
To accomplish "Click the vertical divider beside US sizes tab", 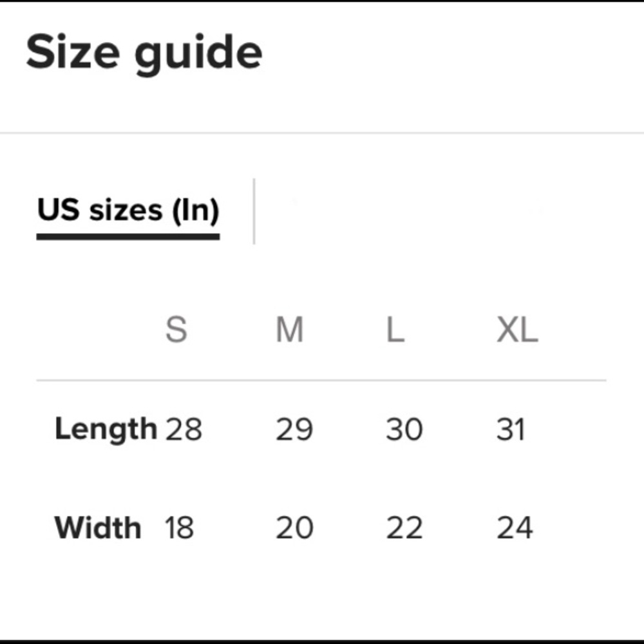I will point(254,211).
